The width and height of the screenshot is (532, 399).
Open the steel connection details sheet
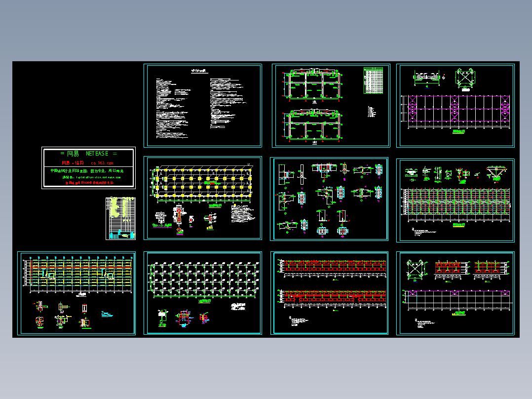tap(329, 199)
